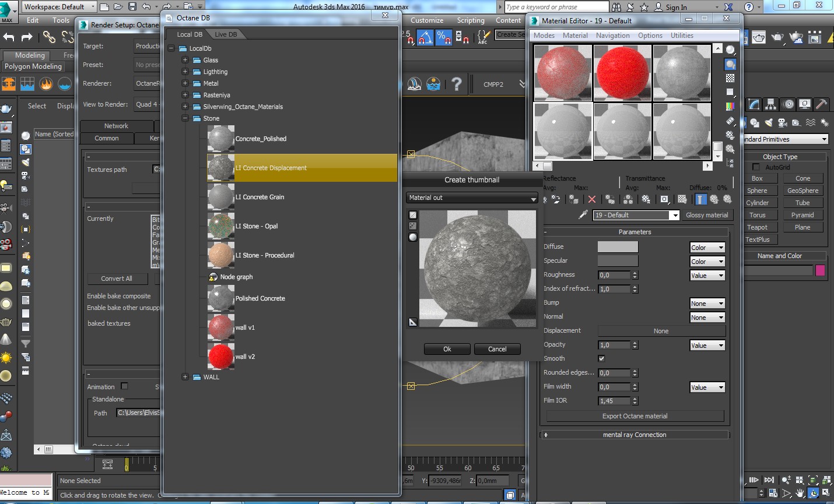Open the Standard Primitives dropdown
The image size is (834, 504).
(x=786, y=139)
